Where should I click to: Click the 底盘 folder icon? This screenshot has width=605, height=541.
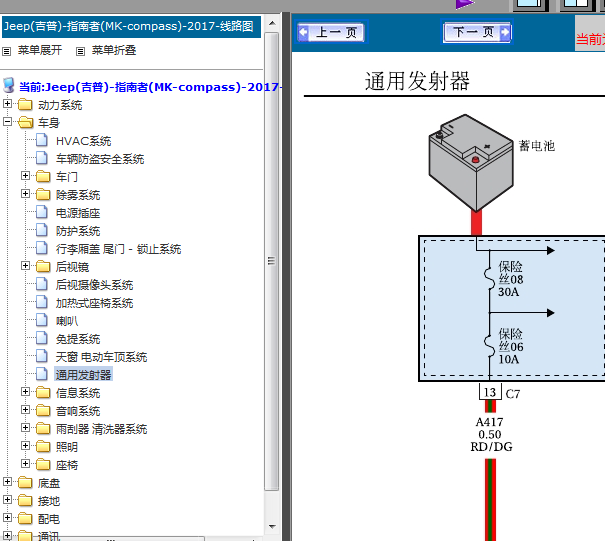tap(25, 482)
